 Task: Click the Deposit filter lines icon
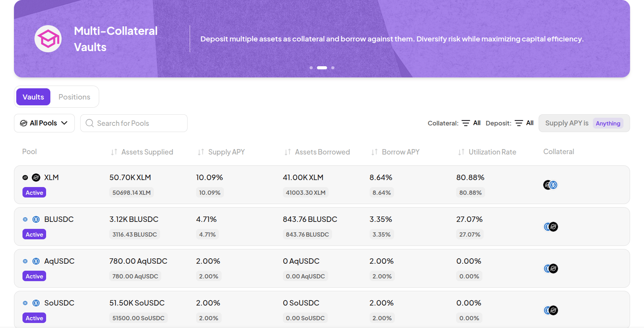click(519, 123)
